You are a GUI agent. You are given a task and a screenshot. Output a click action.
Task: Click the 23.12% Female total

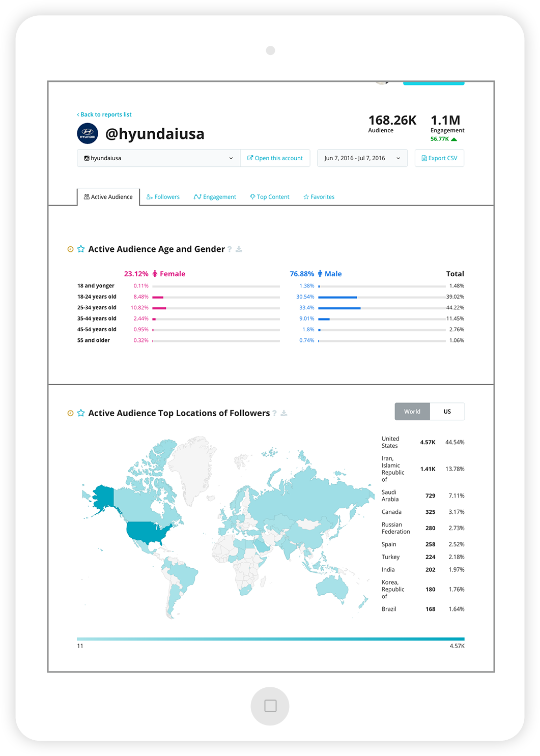pos(136,274)
